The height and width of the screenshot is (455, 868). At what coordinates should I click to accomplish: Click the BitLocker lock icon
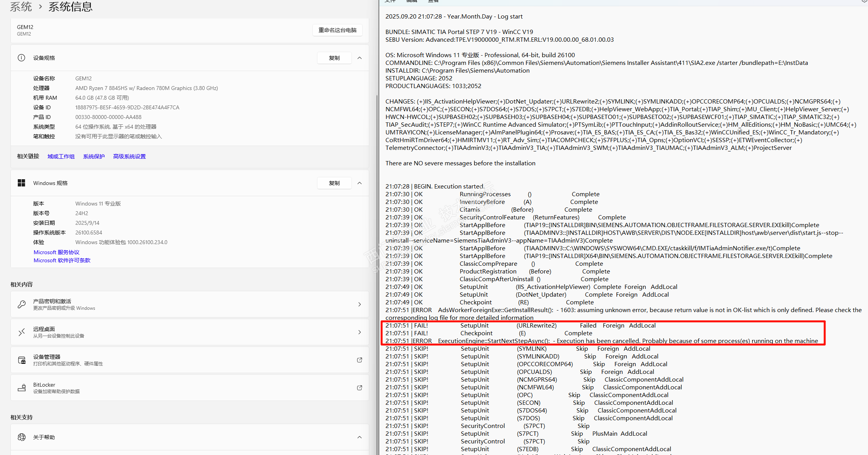pos(22,388)
